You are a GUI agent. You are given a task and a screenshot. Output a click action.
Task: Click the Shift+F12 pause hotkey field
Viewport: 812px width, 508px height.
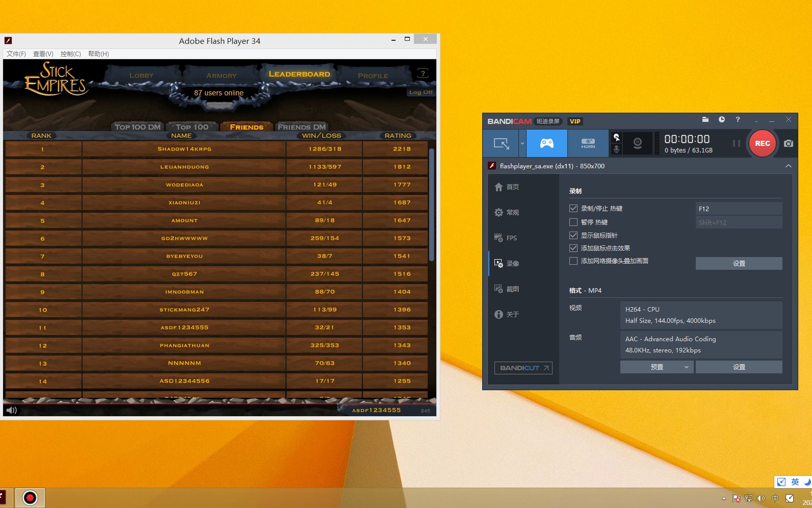pyautogui.click(x=739, y=222)
